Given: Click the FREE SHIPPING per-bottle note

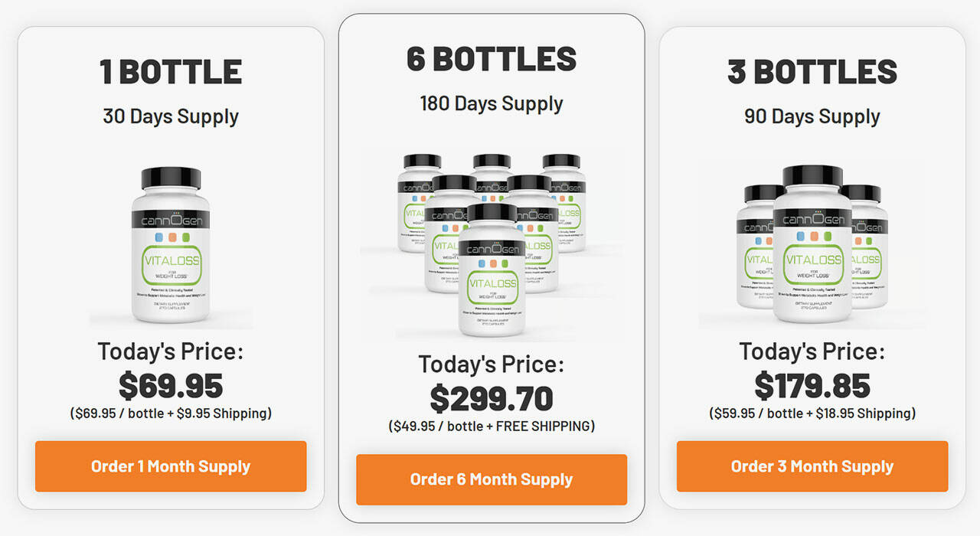Looking at the screenshot, I should 492,426.
